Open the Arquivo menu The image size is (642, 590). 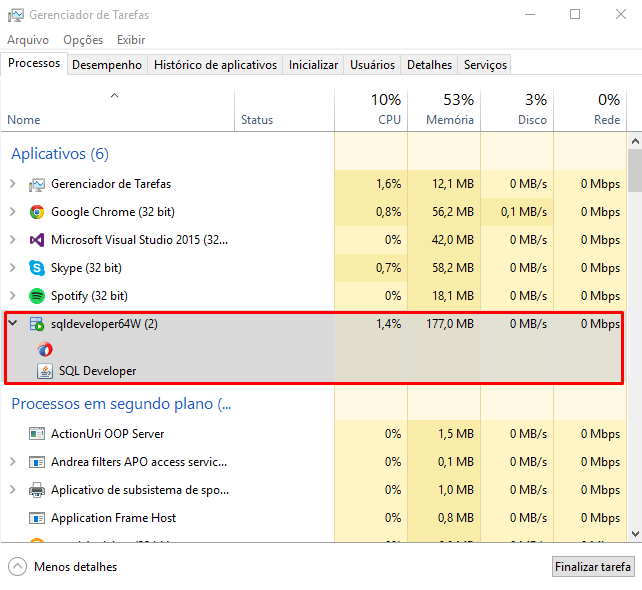(x=28, y=40)
